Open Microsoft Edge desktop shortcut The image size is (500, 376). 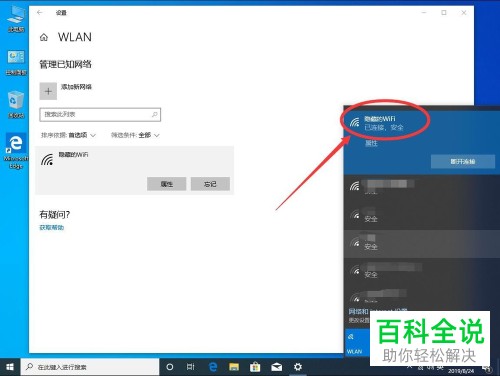coord(15,151)
